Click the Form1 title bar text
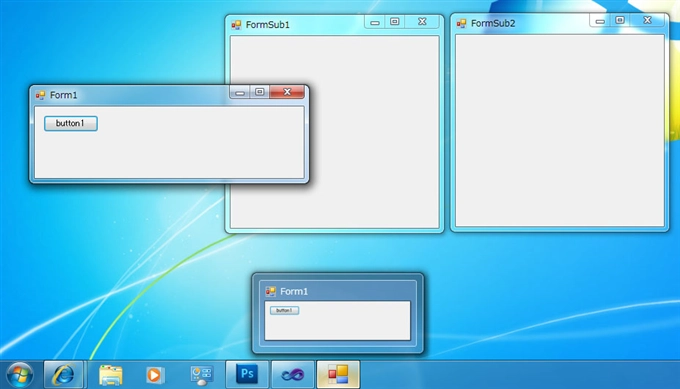 63,95
